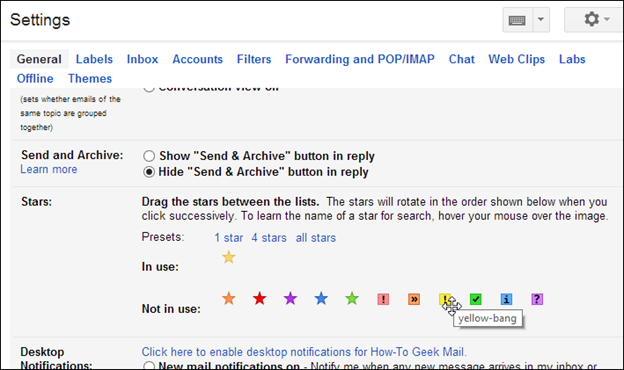Click the keyboard input tools icon
The height and width of the screenshot is (370, 624).
517,20
